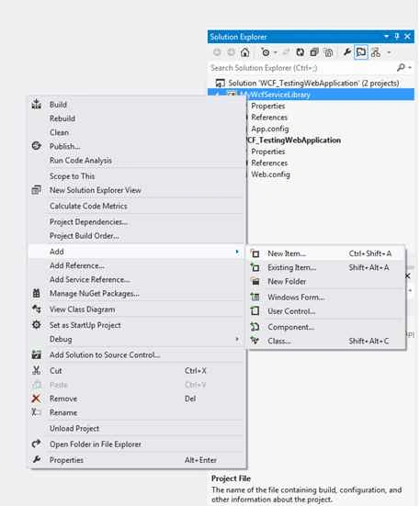420x506 pixels.
Task: Click the New Folder icon in Add submenu
Action: [x=255, y=281]
